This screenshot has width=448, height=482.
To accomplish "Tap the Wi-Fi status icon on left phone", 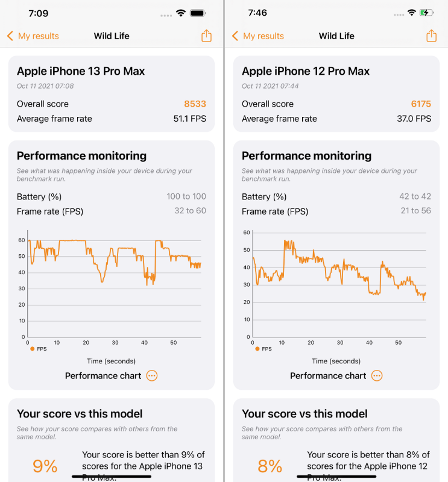I will 180,13.
